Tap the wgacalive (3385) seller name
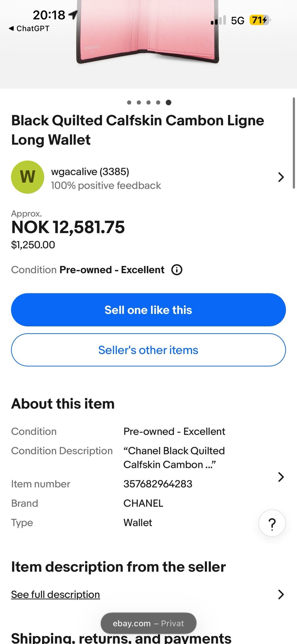Image resolution: width=297 pixels, height=644 pixels. pyautogui.click(x=90, y=171)
